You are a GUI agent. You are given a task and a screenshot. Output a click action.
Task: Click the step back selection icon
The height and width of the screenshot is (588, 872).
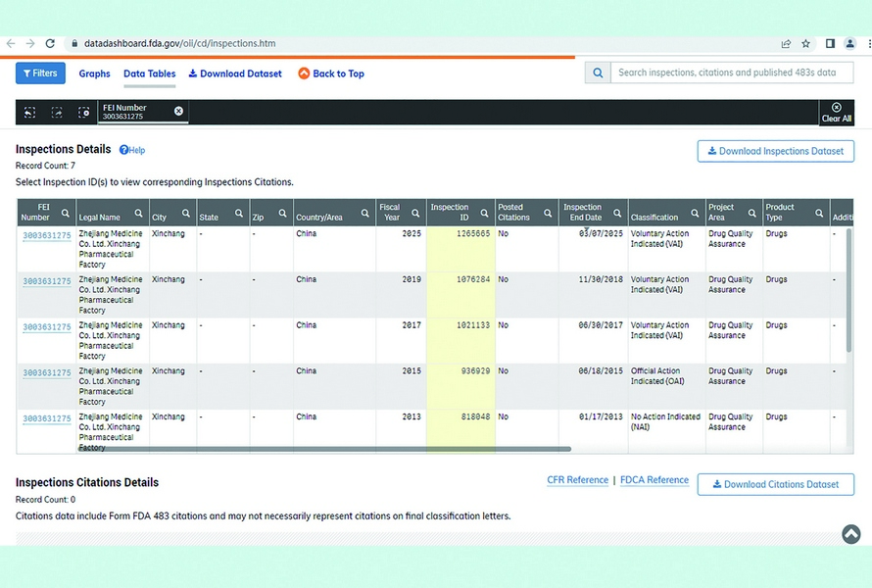coord(30,113)
